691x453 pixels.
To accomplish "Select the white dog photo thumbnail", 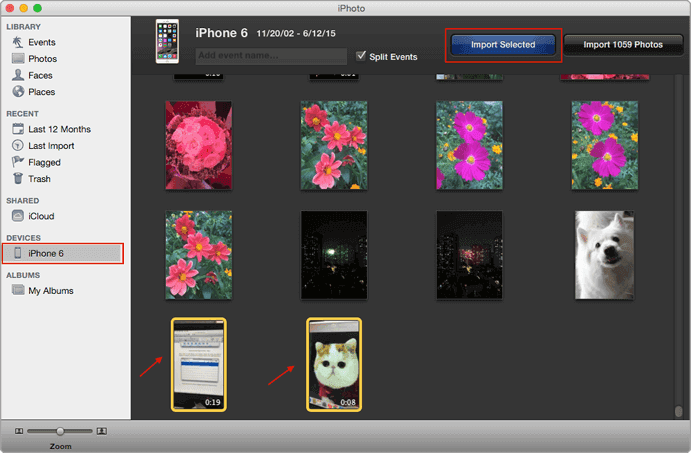I will (605, 255).
